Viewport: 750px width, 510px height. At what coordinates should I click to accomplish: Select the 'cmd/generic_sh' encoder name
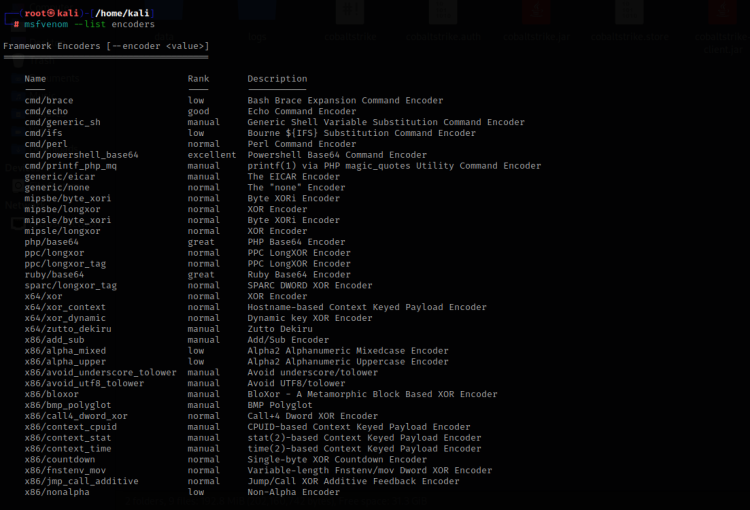click(x=63, y=122)
